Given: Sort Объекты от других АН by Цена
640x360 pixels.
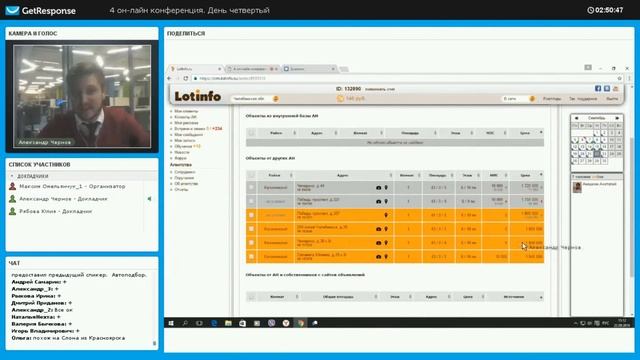Looking at the screenshot, I should [x=525, y=175].
